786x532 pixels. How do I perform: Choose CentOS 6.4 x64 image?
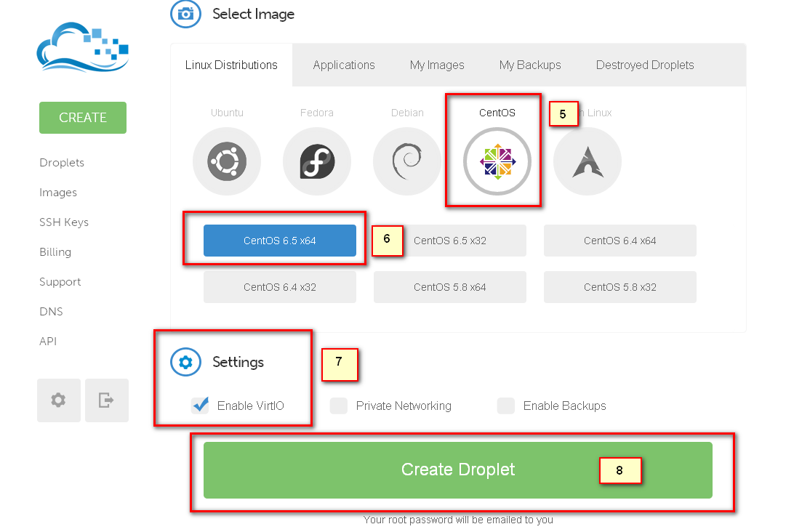point(620,241)
